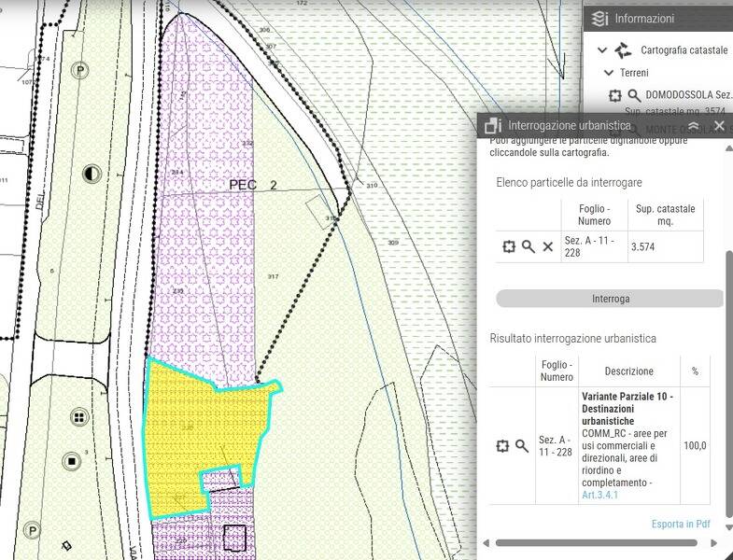Viewport: 733px width, 560px height.
Task: Highlight the DOMODOSSOLA parcel with its select icon
Action: (x=615, y=95)
